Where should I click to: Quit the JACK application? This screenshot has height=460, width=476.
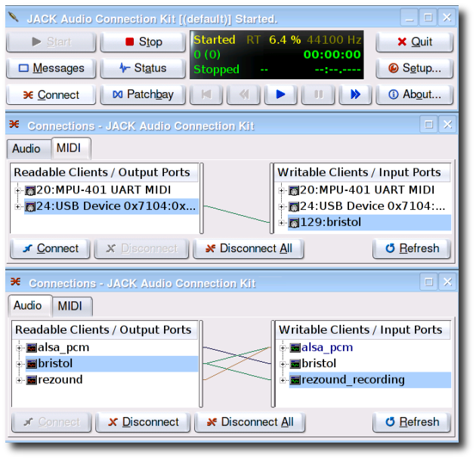tap(414, 42)
